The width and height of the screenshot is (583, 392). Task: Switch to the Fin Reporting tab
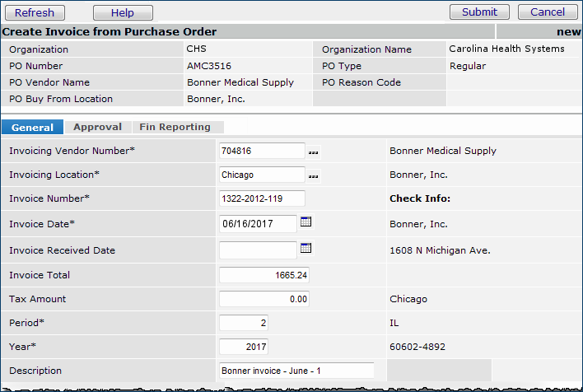[x=175, y=127]
